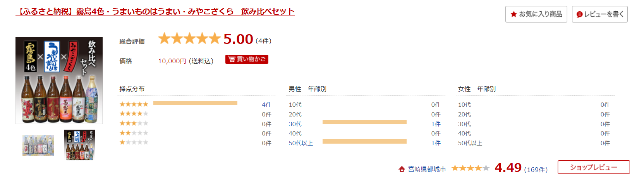Open the product title link 霧島4色 飲み比べセット
This screenshot has height=184, width=644.
pos(155,12)
